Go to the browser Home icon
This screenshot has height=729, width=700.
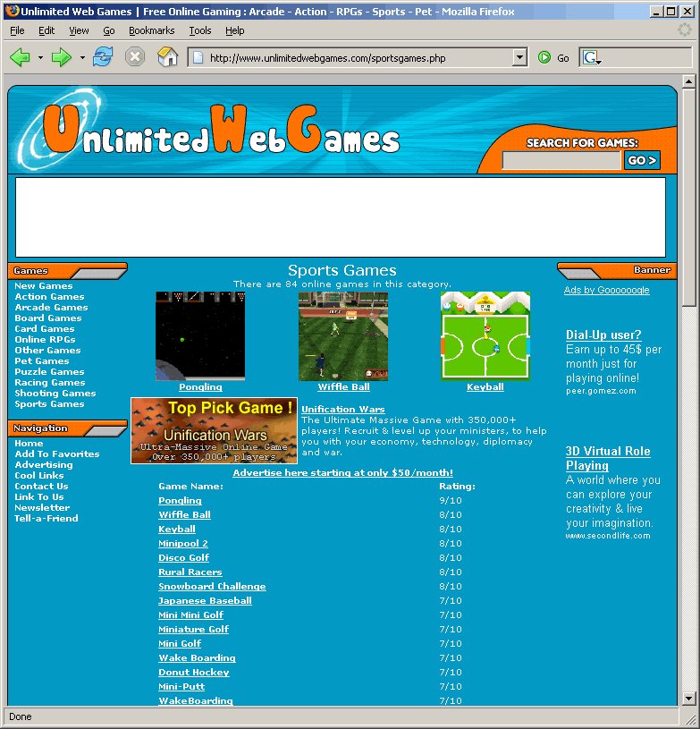pyautogui.click(x=167, y=58)
